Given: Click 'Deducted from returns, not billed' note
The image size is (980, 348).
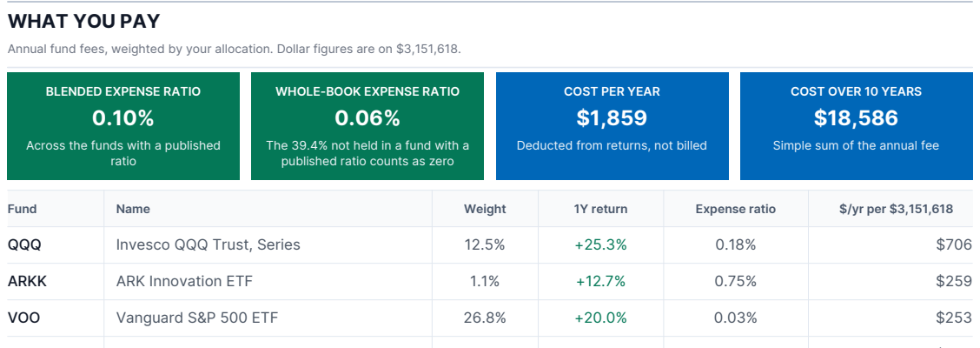Looking at the screenshot, I should click(x=612, y=146).
